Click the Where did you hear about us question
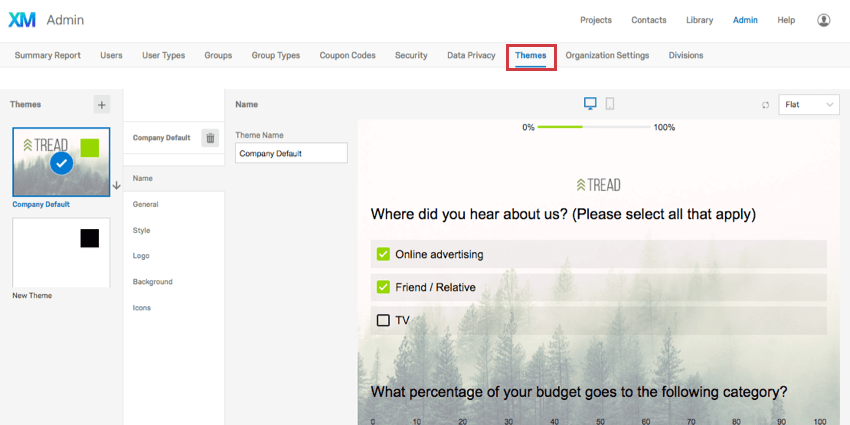Image resolution: width=850 pixels, height=425 pixels. 563,214
